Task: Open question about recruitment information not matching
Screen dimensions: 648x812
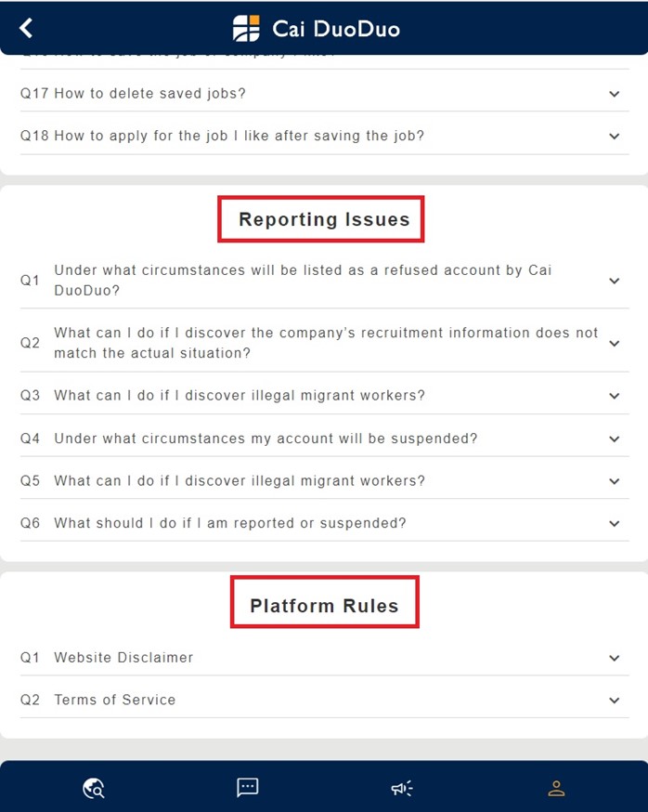Action: [x=325, y=343]
